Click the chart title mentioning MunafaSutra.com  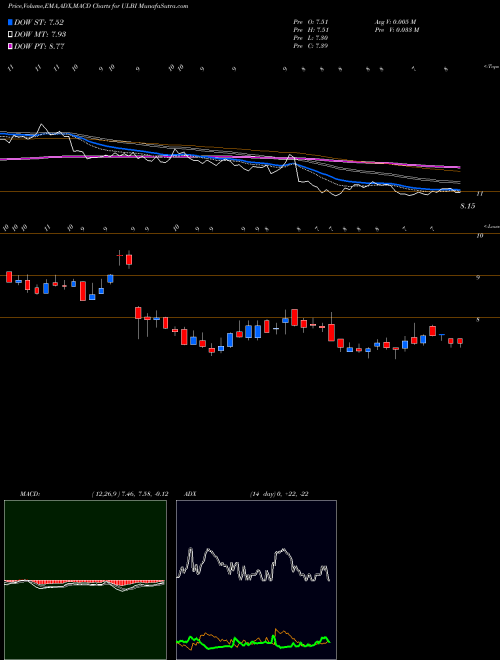coord(98,6)
